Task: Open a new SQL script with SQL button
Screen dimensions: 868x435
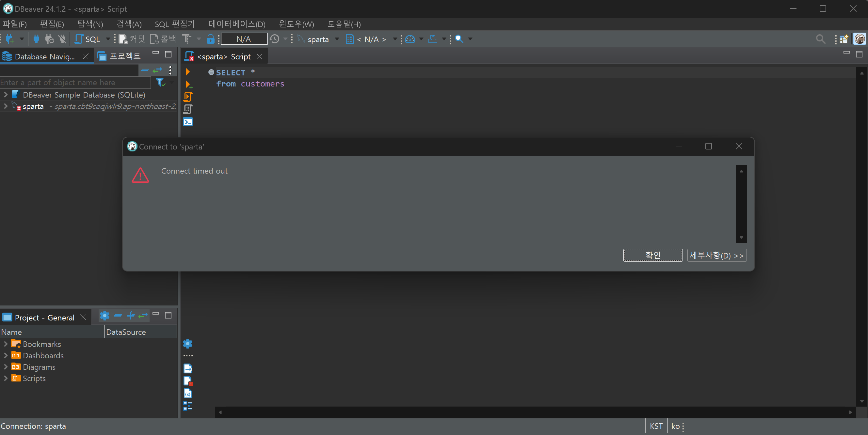Action: click(88, 39)
